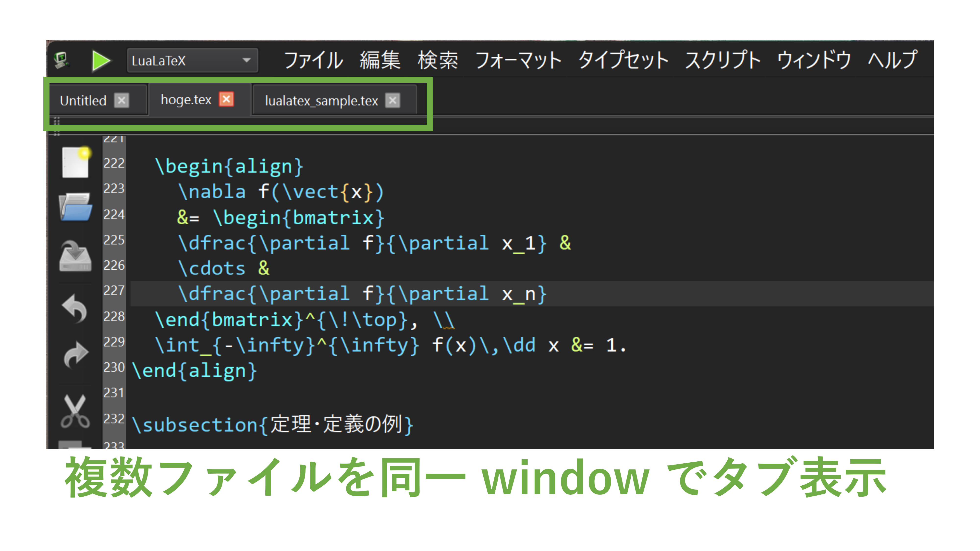Click the TeXworks application icon in the toolbar
Screen dimensions: 980x551
[x=62, y=59]
